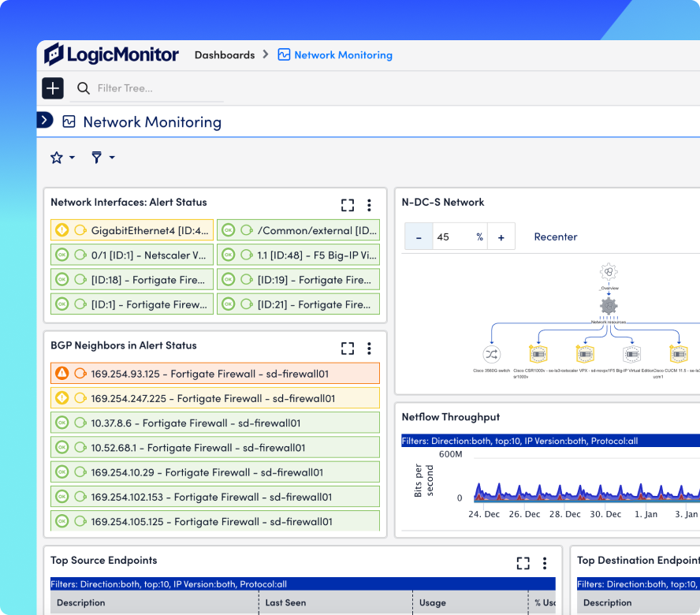Select the GigabitEthernet4 interface row
This screenshot has width=700, height=615.
[x=132, y=230]
